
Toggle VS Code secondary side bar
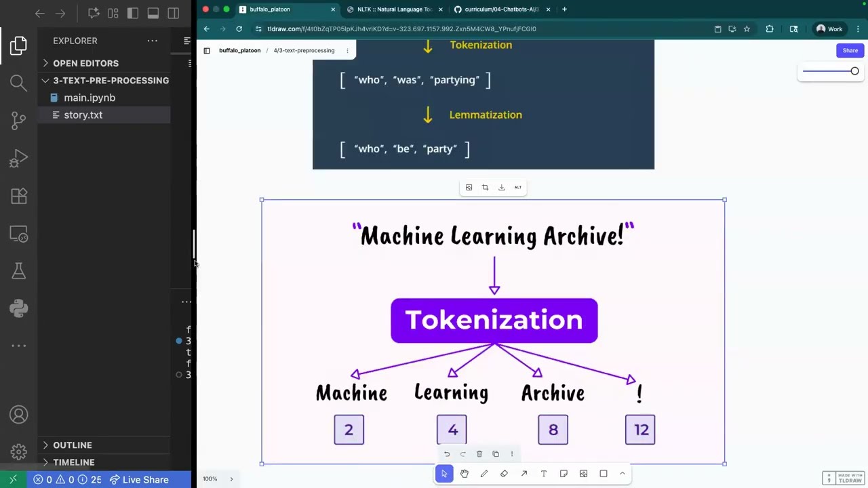click(x=174, y=13)
